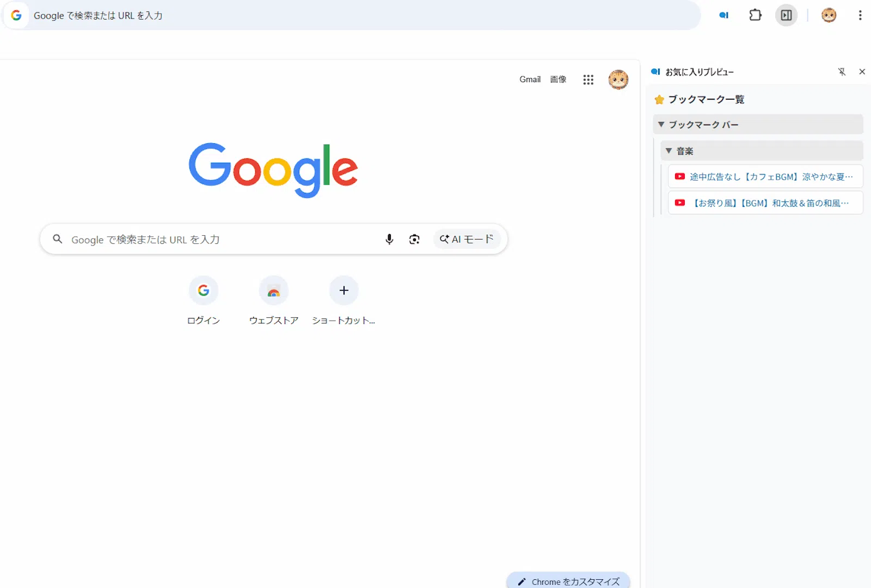The width and height of the screenshot is (871, 588).
Task: Add a shortcut with the plus tile
Action: click(344, 301)
